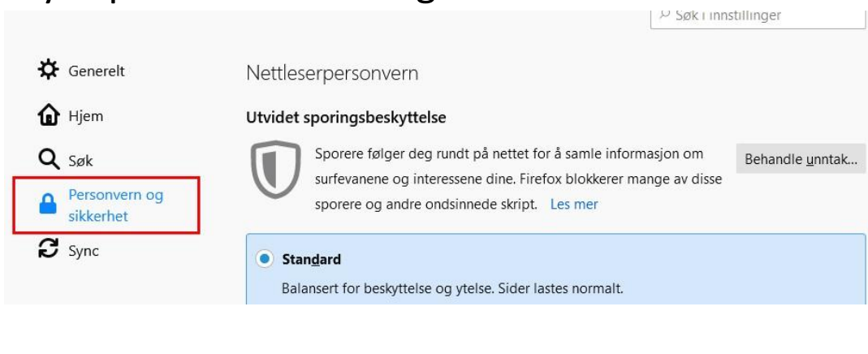
Task: Click the Utvidet sporingsbeskyttelse heading
Action: click(x=346, y=118)
